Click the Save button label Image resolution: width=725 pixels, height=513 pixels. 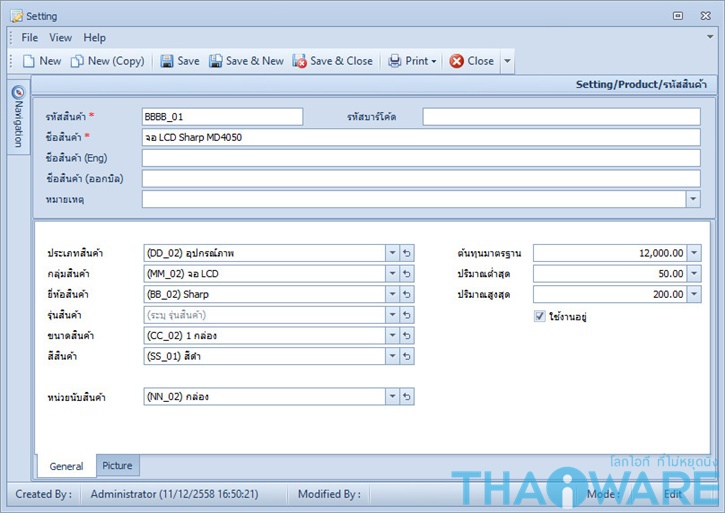click(x=188, y=61)
